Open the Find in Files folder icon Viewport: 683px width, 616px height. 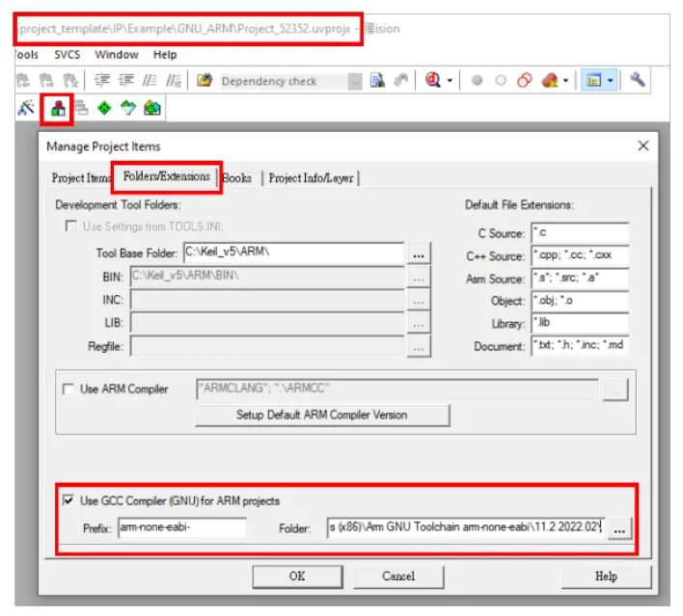point(205,81)
